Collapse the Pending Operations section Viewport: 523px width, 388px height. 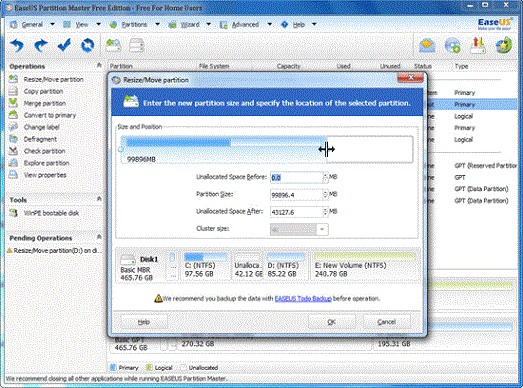pos(99,237)
